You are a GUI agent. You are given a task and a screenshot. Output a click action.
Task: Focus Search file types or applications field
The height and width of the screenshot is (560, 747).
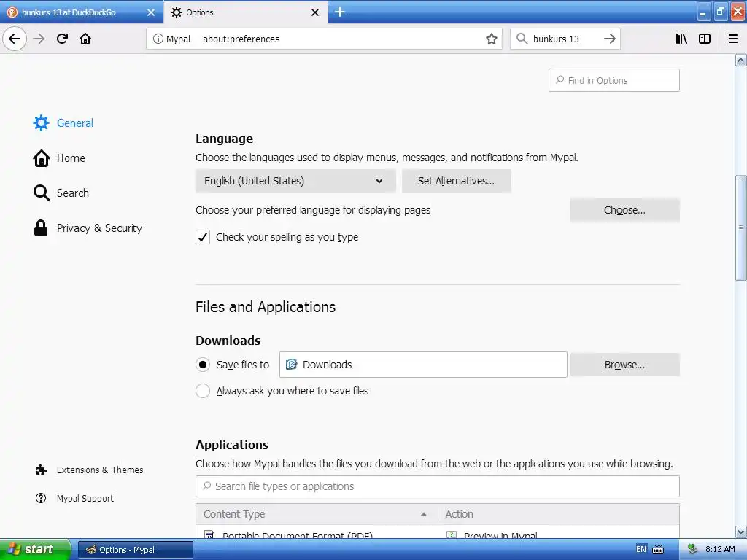click(x=438, y=486)
